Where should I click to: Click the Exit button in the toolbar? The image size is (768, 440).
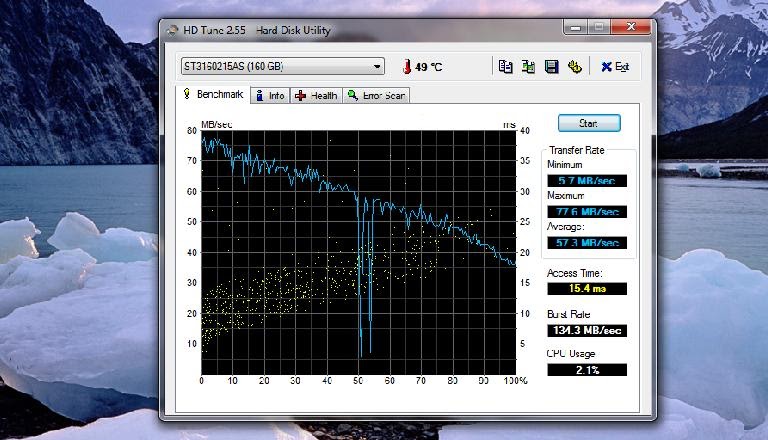pyautogui.click(x=615, y=67)
